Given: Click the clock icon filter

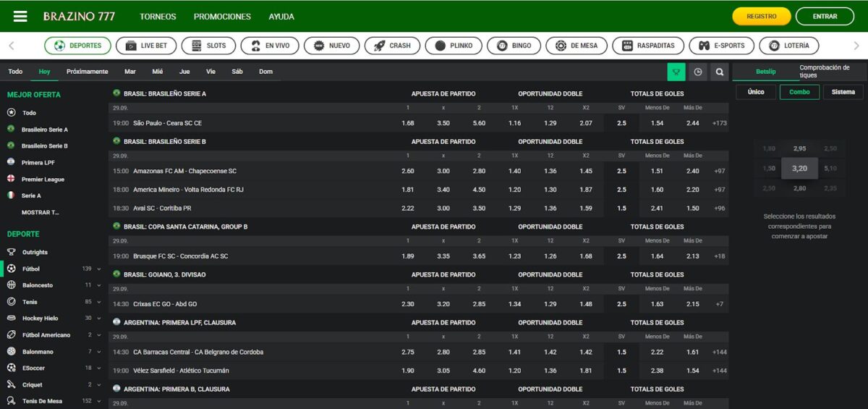Looking at the screenshot, I should pos(698,72).
